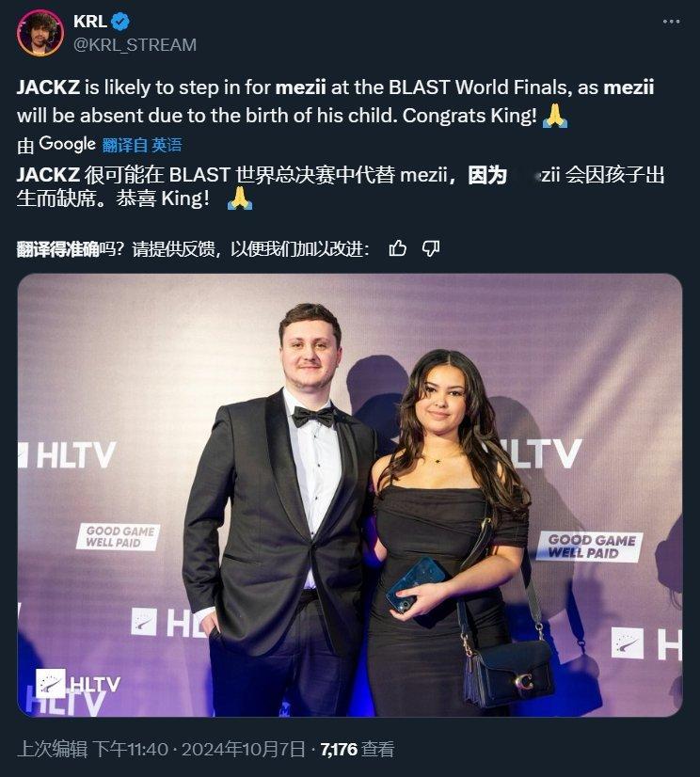This screenshot has width=700, height=777.
Task: Click the KRL display name
Action: 89,22
